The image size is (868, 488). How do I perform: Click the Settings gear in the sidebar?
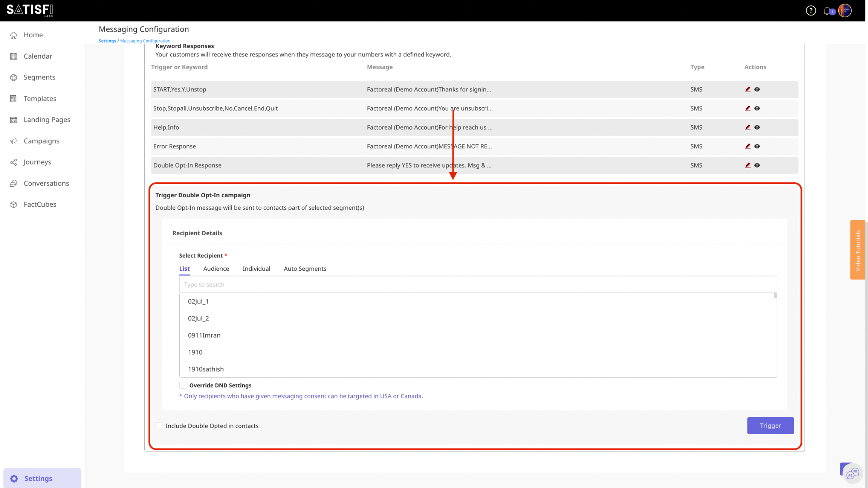coord(14,478)
